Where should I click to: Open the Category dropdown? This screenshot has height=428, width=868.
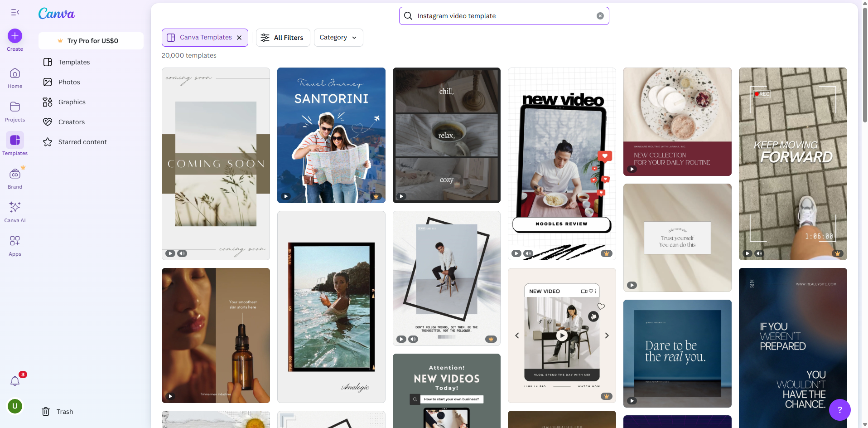tap(338, 37)
